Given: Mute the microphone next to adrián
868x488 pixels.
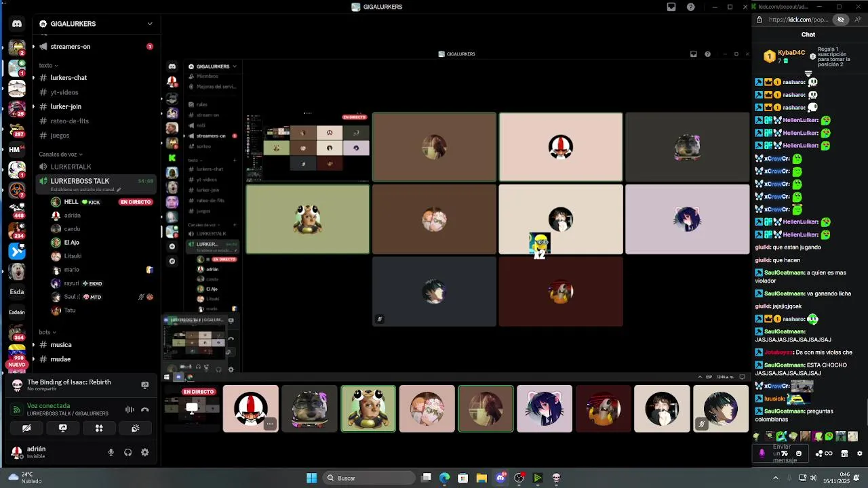Looking at the screenshot, I should [111, 452].
